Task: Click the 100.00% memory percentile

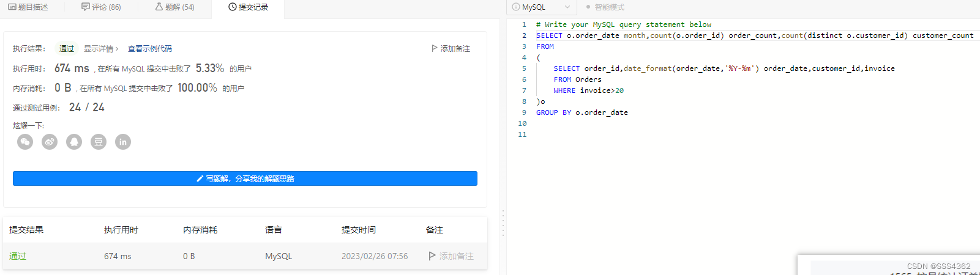Action: (197, 88)
